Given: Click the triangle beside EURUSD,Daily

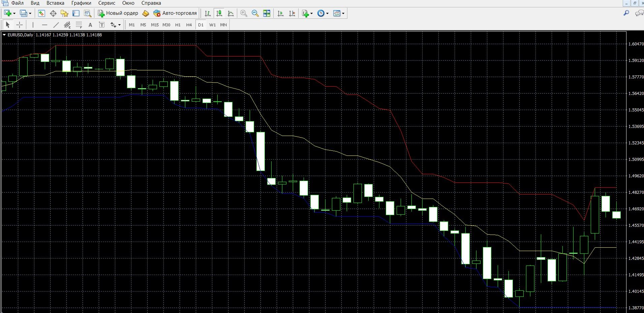Looking at the screenshot, I should click(x=4, y=35).
